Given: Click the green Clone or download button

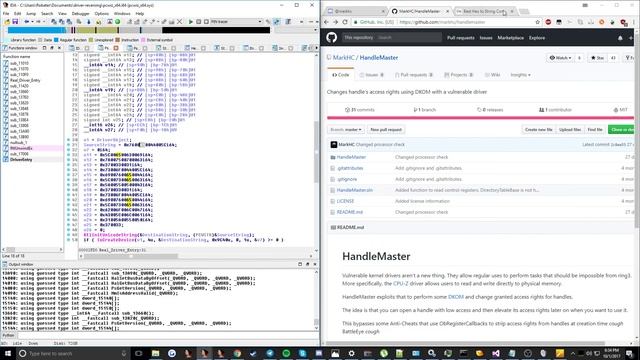Looking at the screenshot, I should (x=622, y=129).
